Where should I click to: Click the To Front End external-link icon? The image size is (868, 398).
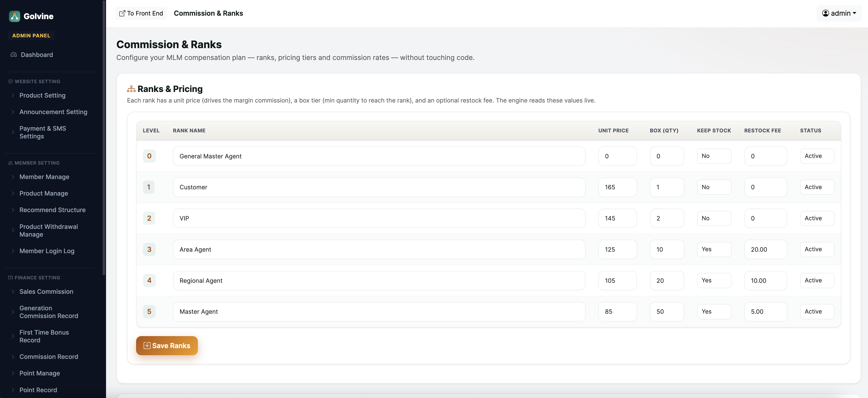[122, 14]
